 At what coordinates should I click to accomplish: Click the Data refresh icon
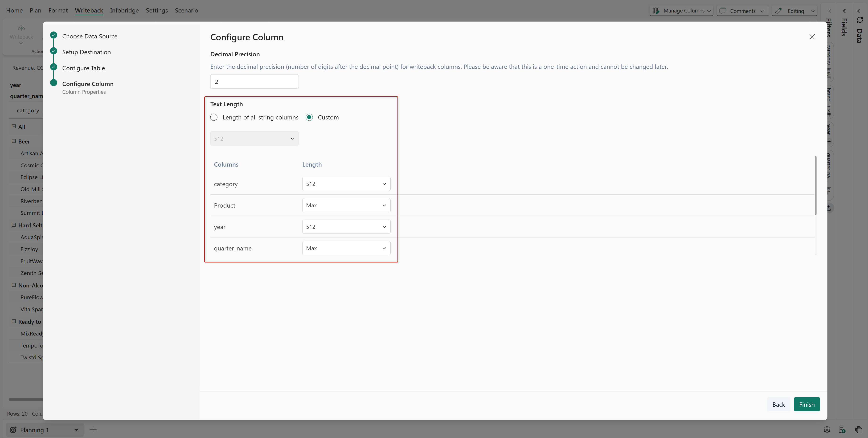pos(860,20)
